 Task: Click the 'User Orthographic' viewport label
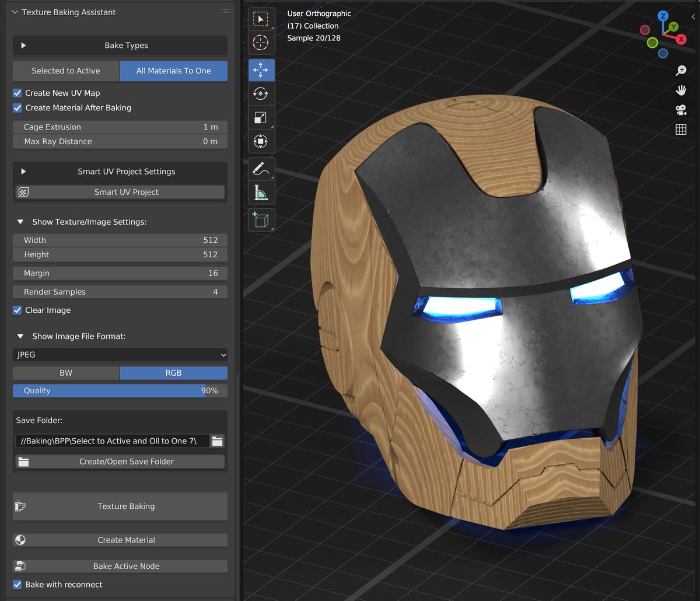pos(319,13)
